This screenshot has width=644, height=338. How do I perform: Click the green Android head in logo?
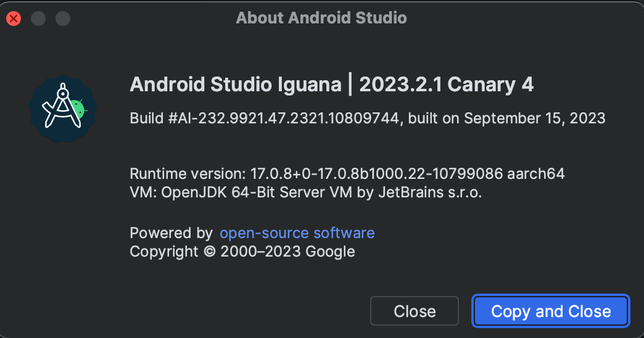pyautogui.click(x=80, y=109)
